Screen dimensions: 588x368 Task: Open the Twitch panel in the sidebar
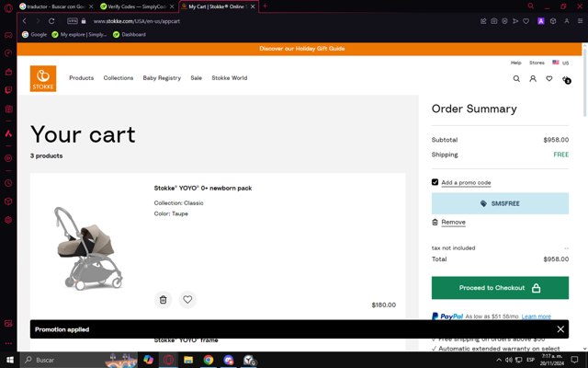point(8,90)
